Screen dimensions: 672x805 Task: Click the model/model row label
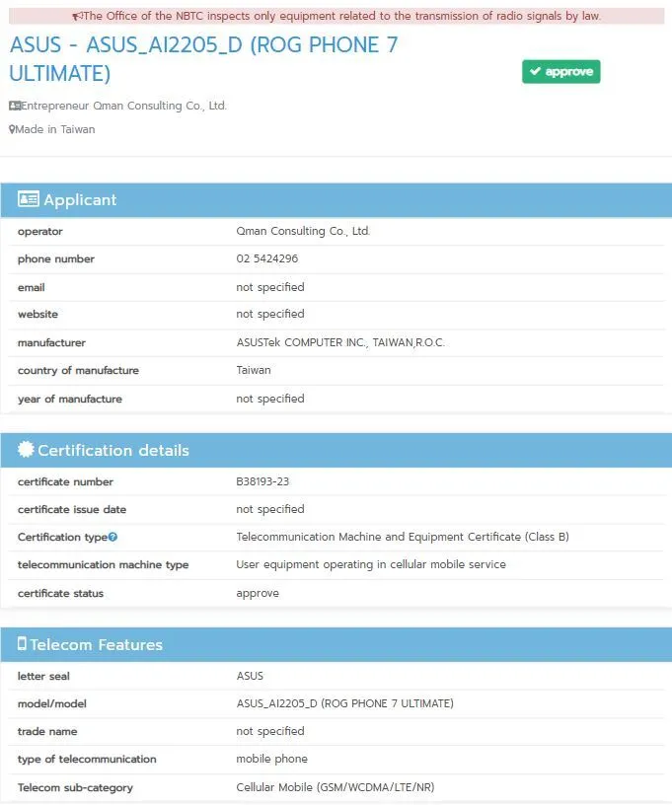coord(52,703)
